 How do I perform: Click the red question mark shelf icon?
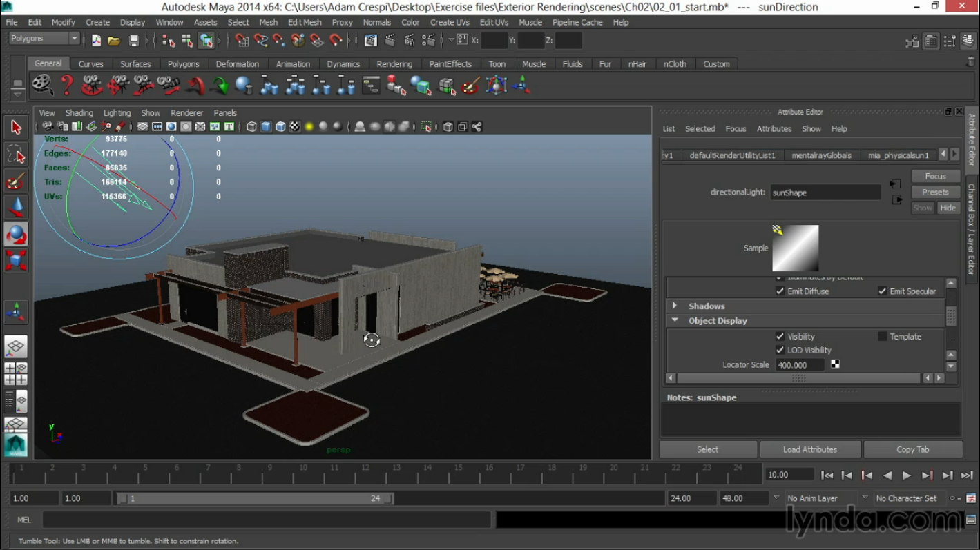(x=67, y=86)
